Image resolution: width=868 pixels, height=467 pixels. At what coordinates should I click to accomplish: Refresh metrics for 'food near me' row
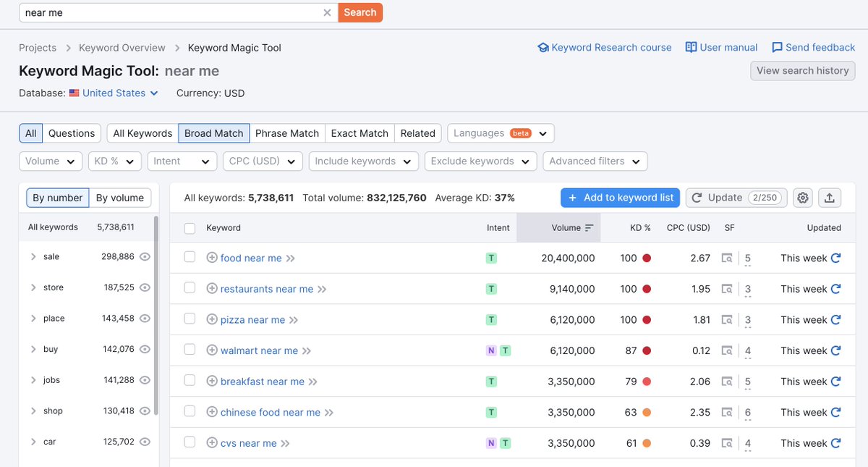click(x=836, y=258)
